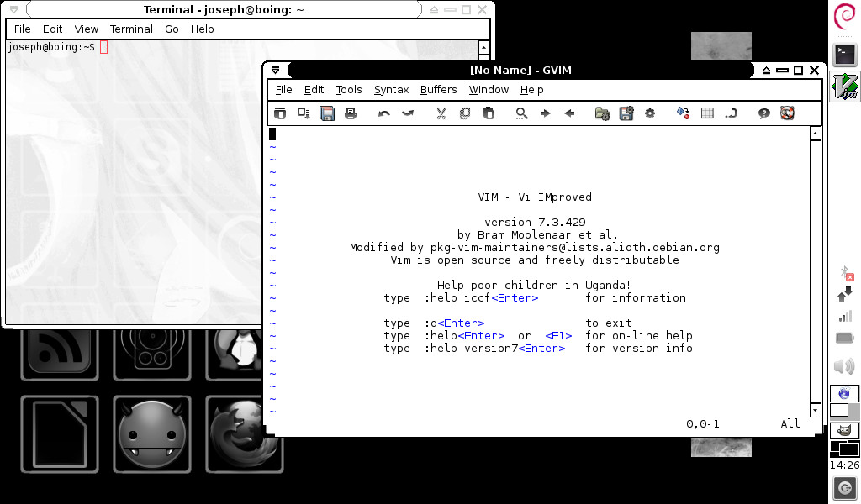Image resolution: width=861 pixels, height=504 pixels.
Task: Click the workspace pager white desktop thumbnail
Action: click(838, 410)
